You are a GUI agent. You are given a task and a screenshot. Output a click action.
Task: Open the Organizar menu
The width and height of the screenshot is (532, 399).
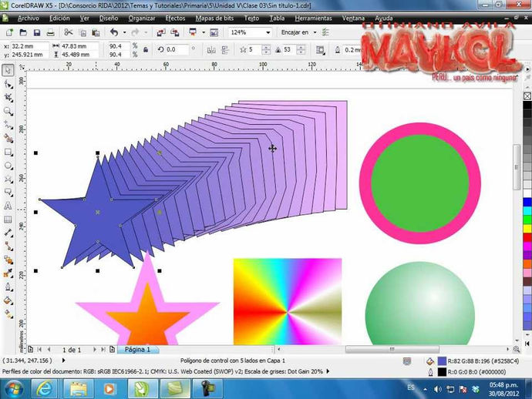(x=142, y=18)
